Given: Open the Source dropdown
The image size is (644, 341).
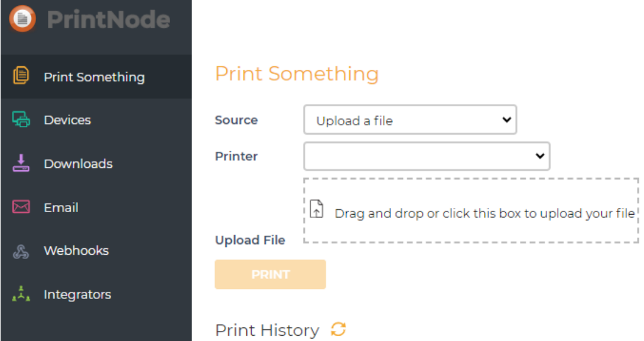Looking at the screenshot, I should pyautogui.click(x=410, y=120).
